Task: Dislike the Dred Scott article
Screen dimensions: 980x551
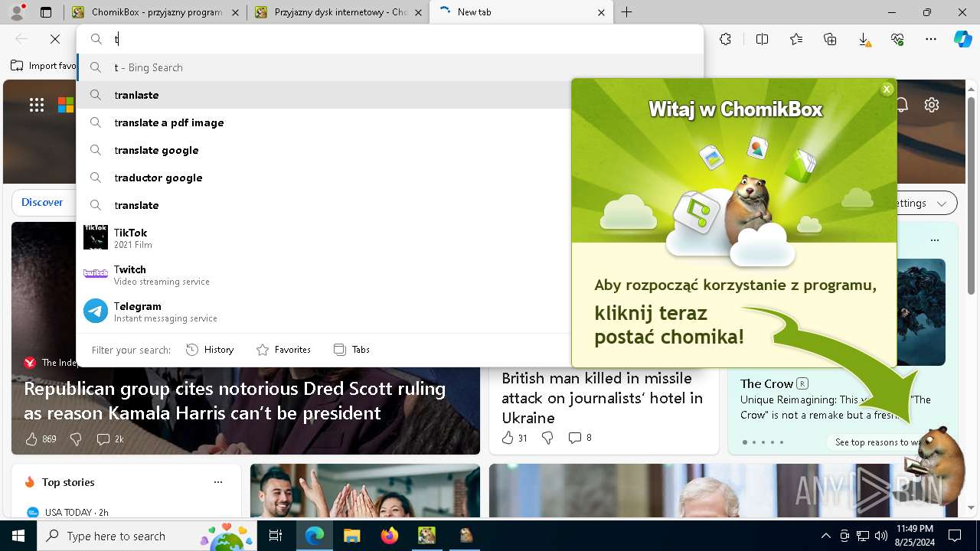Action: (x=76, y=439)
